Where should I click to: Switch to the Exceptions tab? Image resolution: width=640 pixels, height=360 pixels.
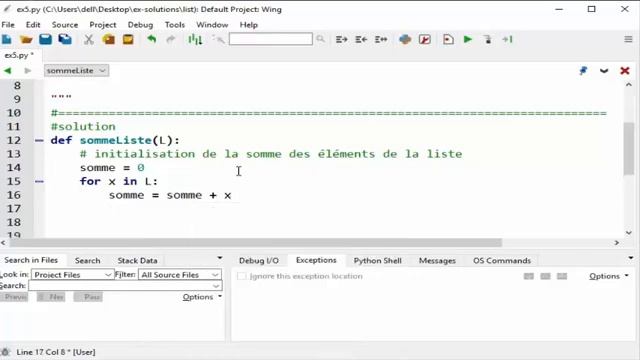pyautogui.click(x=316, y=260)
